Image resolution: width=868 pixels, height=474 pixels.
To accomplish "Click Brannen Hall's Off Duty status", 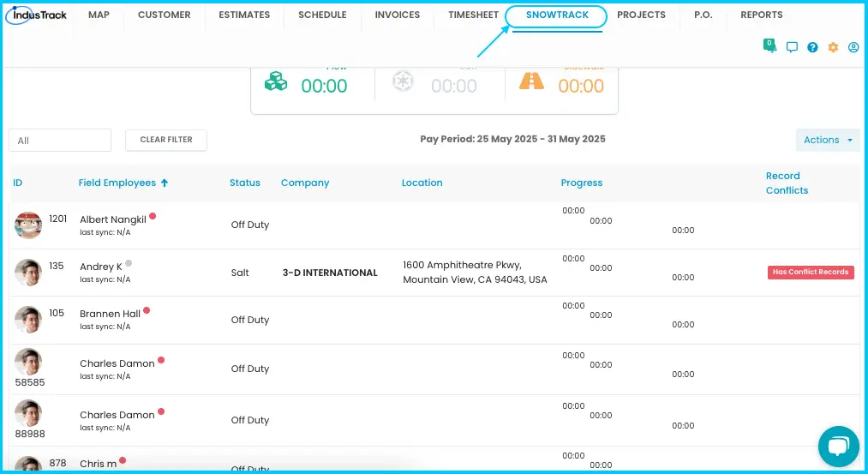I will [x=249, y=320].
